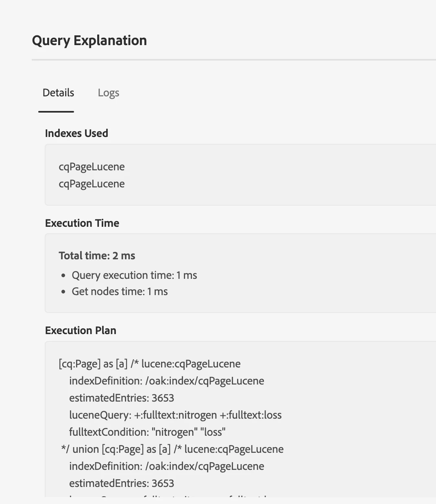The height and width of the screenshot is (504, 436).
Task: Click inside the Execution Time panel box
Action: [240, 273]
